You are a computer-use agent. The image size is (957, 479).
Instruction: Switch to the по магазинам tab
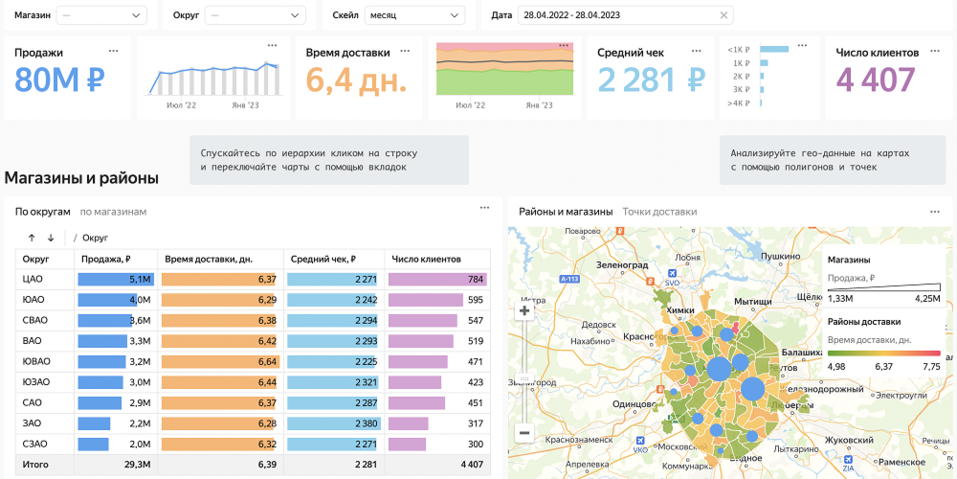(x=113, y=212)
